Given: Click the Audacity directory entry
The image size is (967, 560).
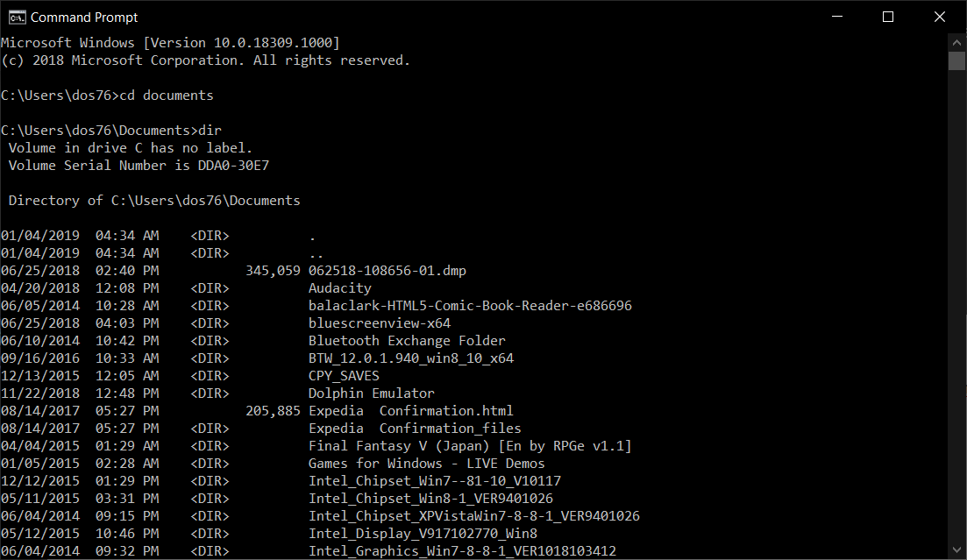Looking at the screenshot, I should [x=340, y=288].
